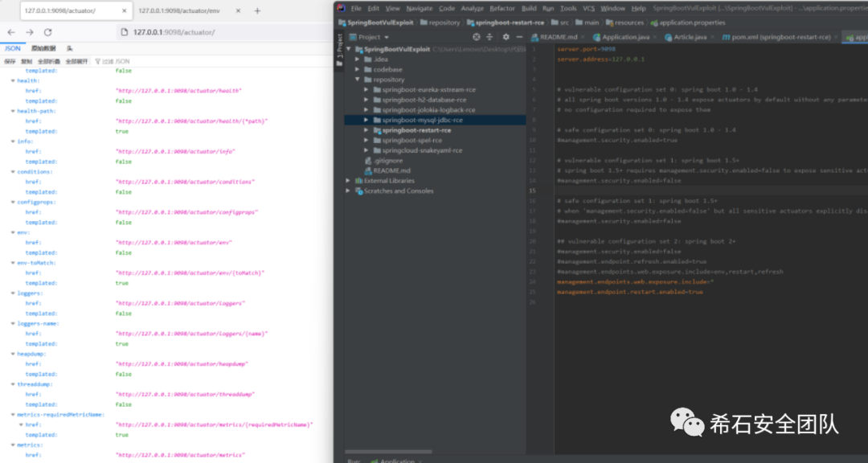Click the filter funnel icon in JSON viewer
The height and width of the screenshot is (463, 868).
tap(98, 61)
